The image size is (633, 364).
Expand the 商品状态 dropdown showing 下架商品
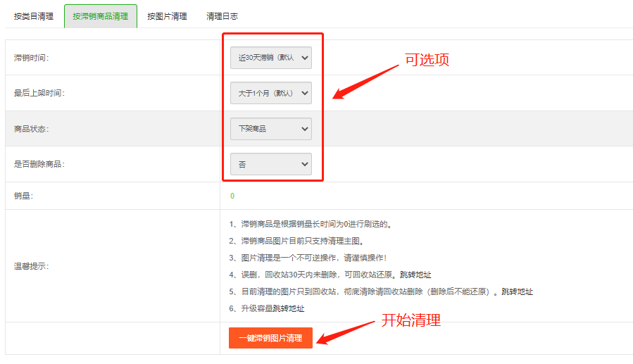(270, 129)
